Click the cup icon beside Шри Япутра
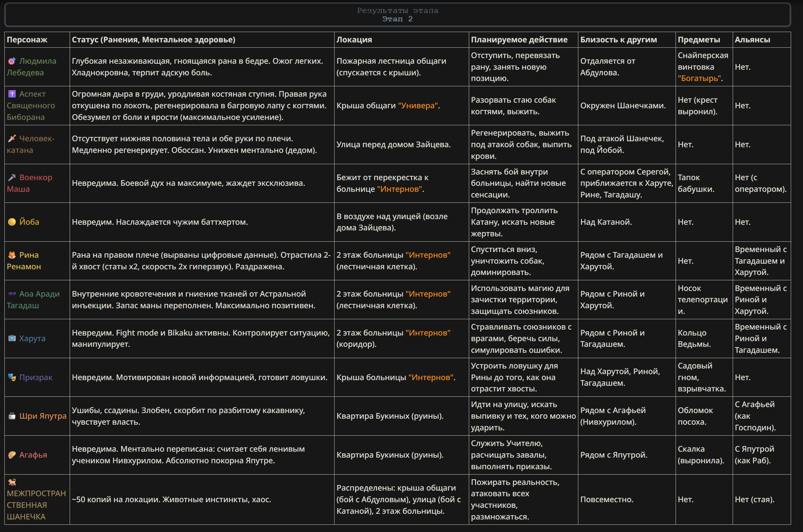The width and height of the screenshot is (803, 532). [12, 416]
